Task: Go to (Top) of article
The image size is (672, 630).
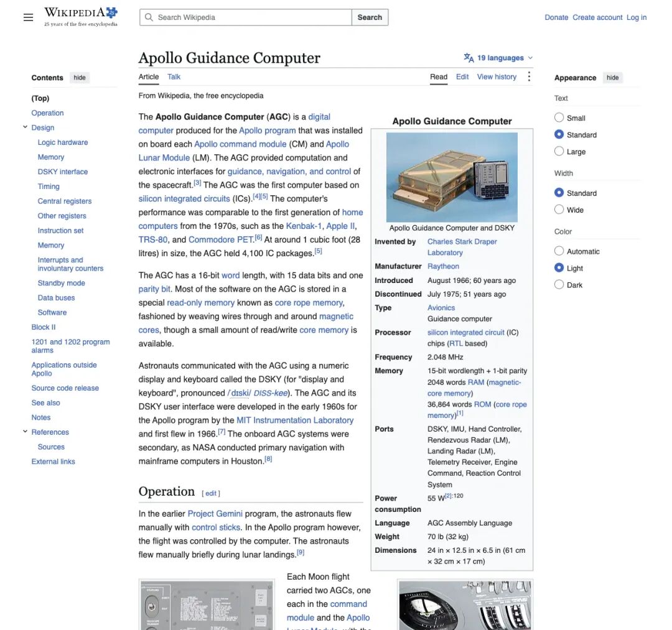Action: [x=40, y=98]
